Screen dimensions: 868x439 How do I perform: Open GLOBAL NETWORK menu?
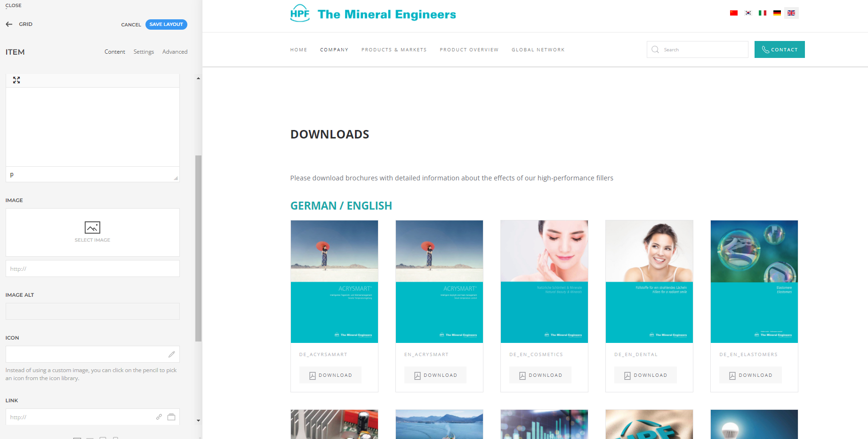(x=538, y=49)
